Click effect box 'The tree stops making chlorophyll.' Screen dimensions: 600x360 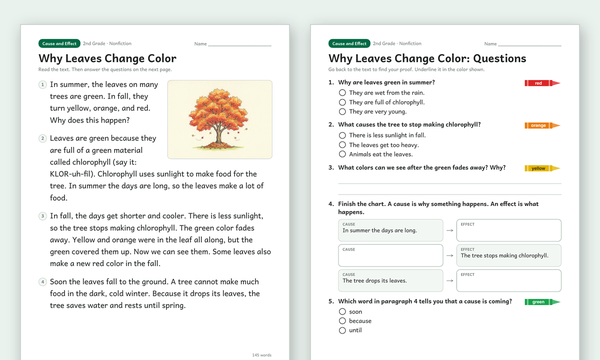(509, 256)
